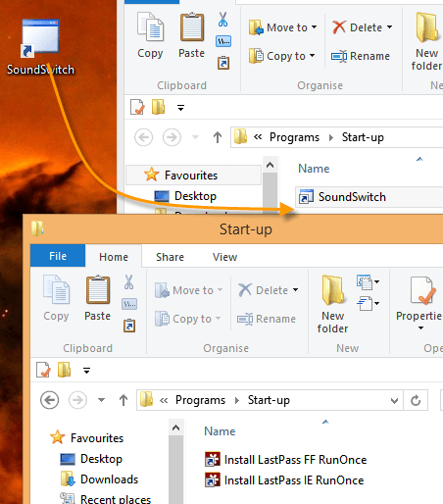The image size is (443, 504).
Task: Switch to the View ribbon tab
Action: tap(224, 257)
